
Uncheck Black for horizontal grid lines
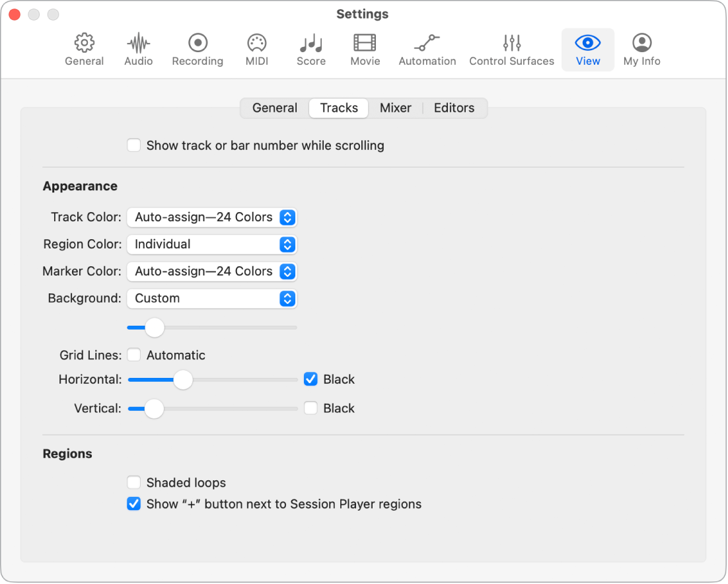[x=310, y=379]
